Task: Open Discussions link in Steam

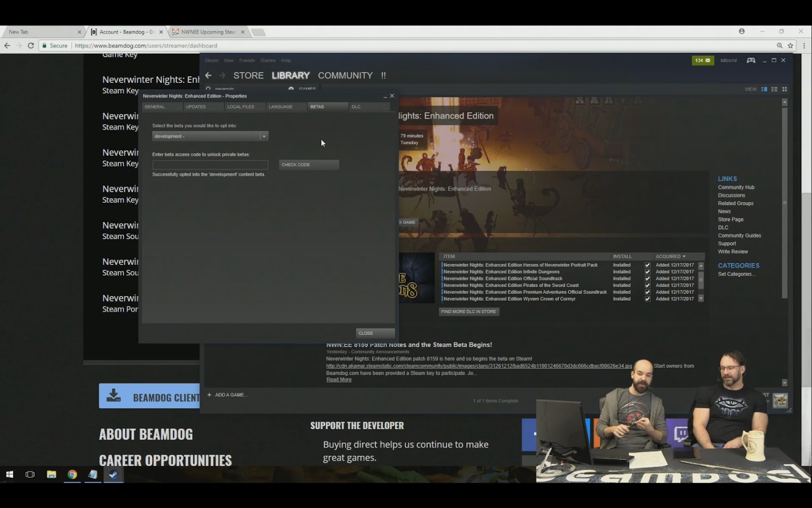Action: coord(731,196)
